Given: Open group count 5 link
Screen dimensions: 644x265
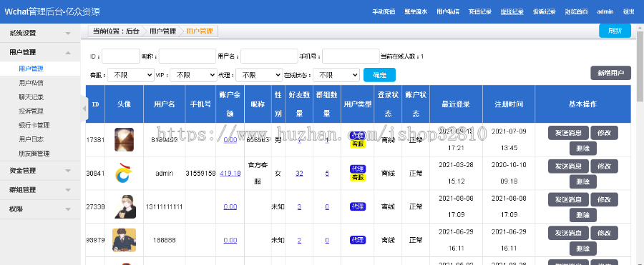Looking at the screenshot, I should (x=327, y=173).
